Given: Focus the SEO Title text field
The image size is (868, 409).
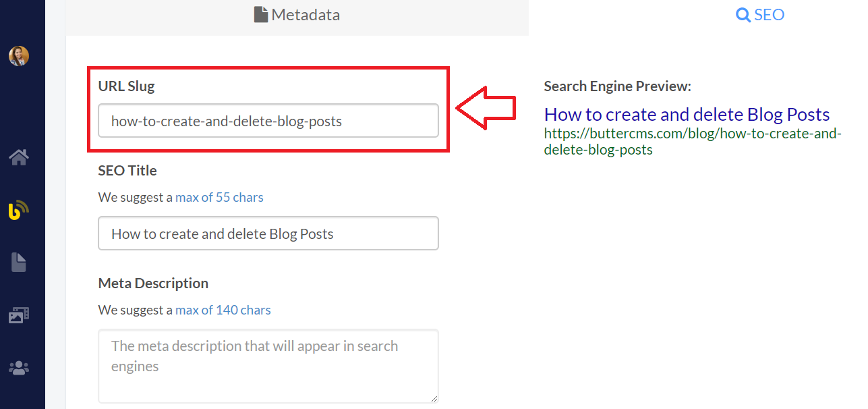Looking at the screenshot, I should [268, 234].
